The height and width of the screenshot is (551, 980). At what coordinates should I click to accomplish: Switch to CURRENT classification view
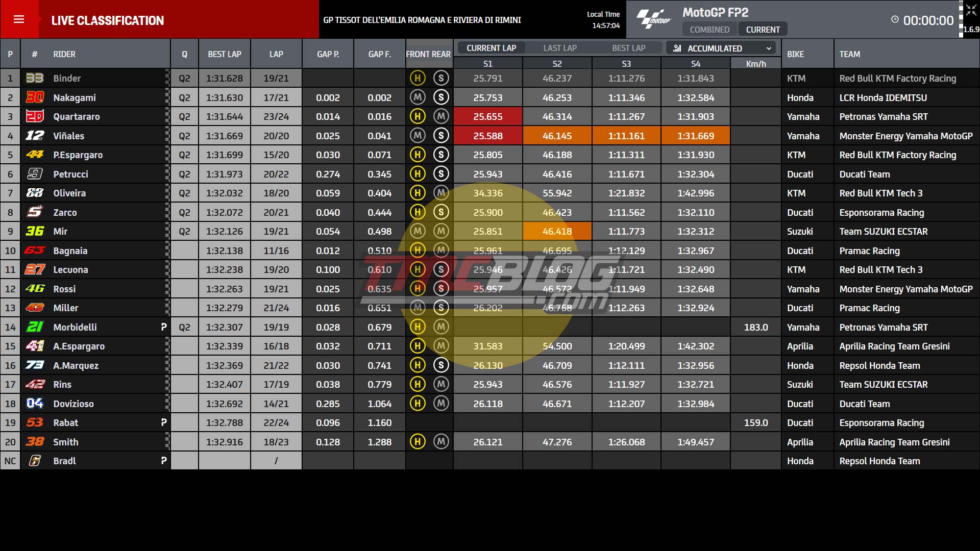click(x=763, y=30)
